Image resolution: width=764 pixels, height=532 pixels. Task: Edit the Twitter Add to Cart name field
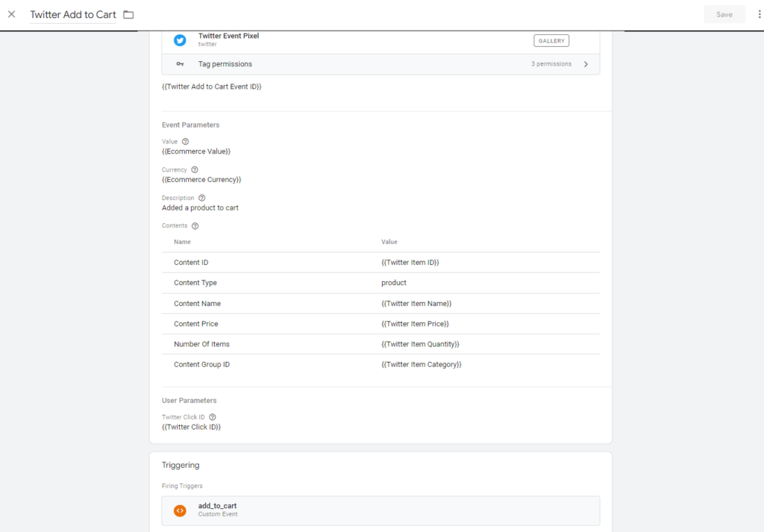[73, 15]
